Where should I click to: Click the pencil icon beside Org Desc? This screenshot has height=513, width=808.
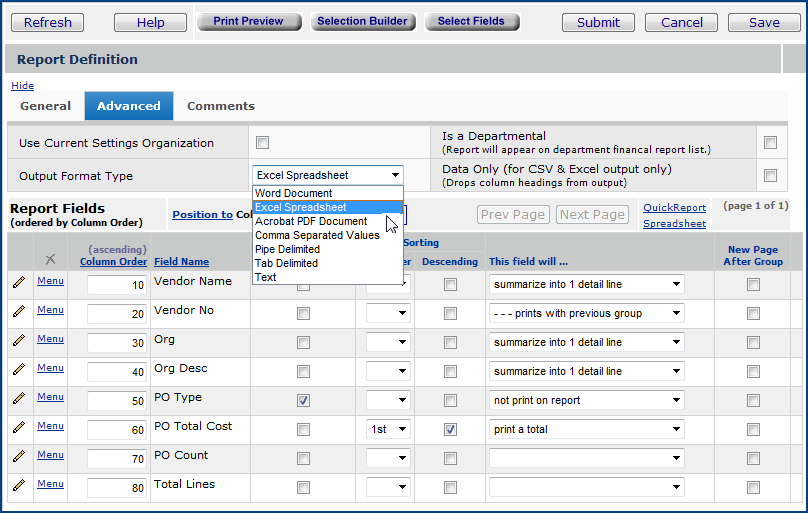coord(19,370)
